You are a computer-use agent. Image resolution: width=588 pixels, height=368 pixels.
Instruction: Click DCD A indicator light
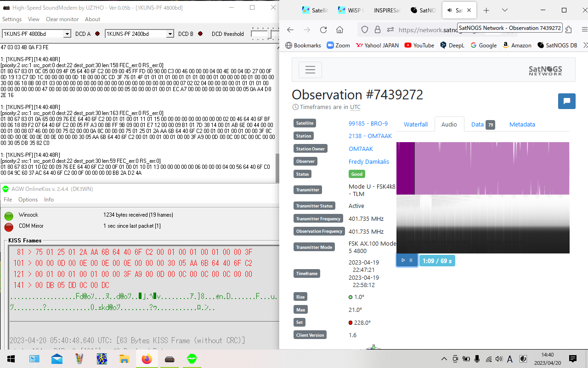97,34
